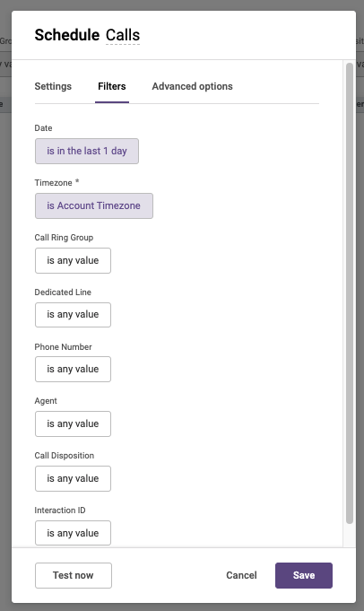Image resolution: width=364 pixels, height=611 pixels.
Task: Expand the Dedicated Line filter value
Action: click(73, 315)
